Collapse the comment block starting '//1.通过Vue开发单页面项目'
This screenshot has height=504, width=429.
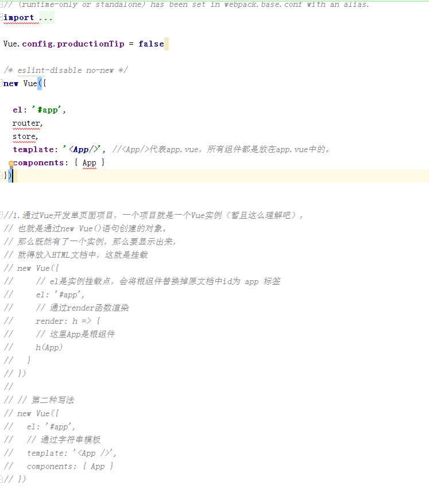(1, 215)
